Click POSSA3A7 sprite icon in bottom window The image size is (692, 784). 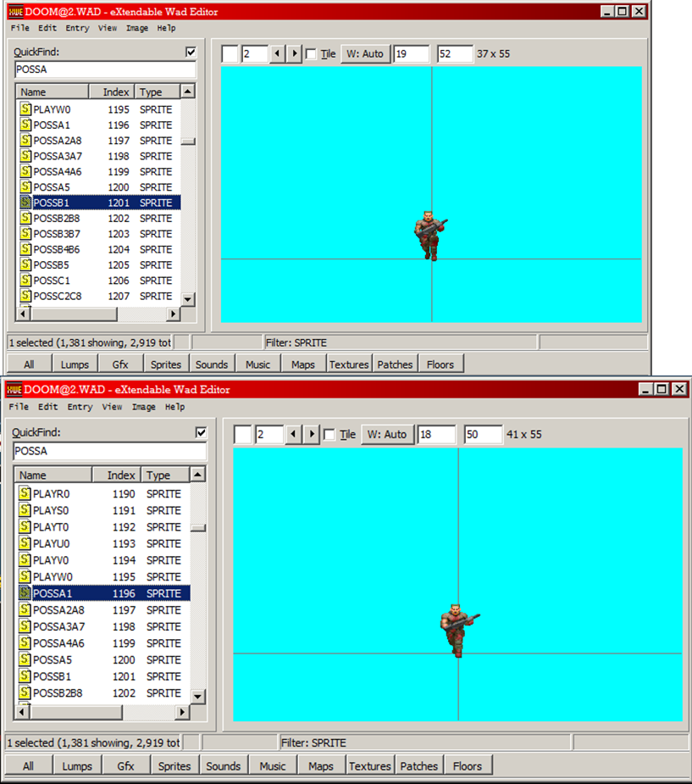(25, 626)
